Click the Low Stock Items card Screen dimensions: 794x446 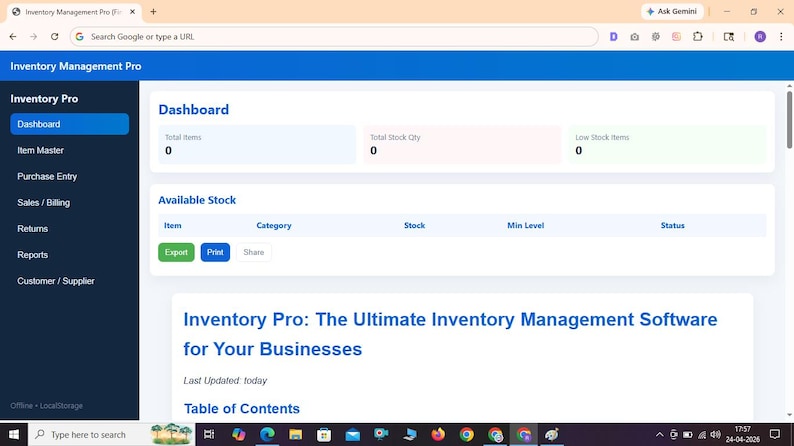[667, 144]
